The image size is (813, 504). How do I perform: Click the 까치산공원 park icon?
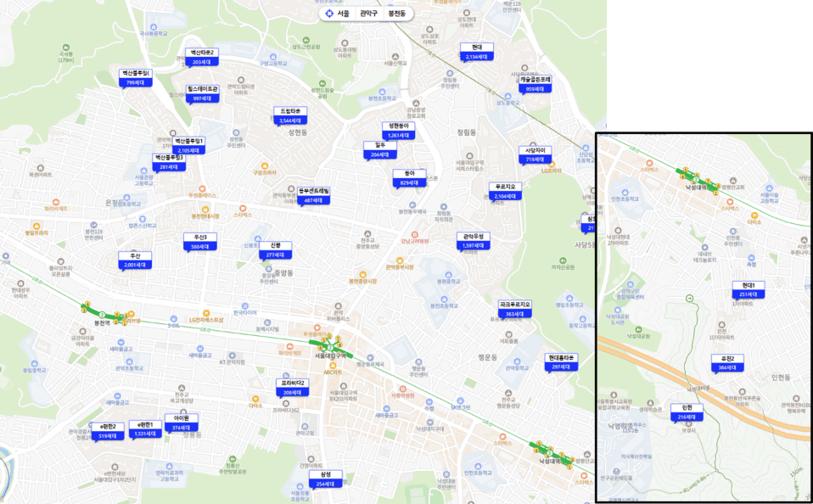(x=563, y=260)
